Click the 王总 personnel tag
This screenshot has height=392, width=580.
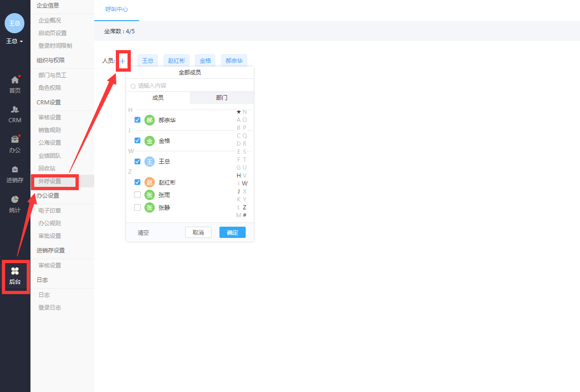pyautogui.click(x=148, y=61)
